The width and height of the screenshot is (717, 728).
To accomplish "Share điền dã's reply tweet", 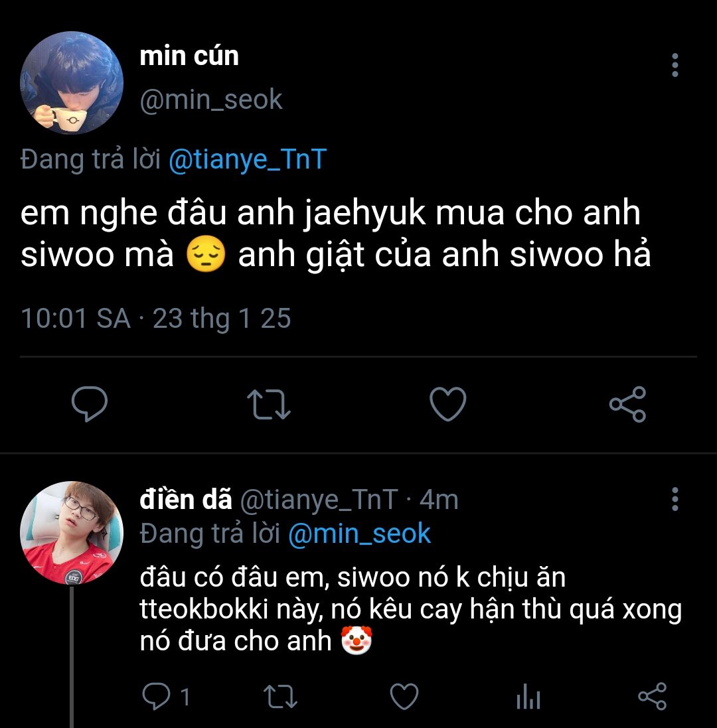I will click(x=652, y=697).
